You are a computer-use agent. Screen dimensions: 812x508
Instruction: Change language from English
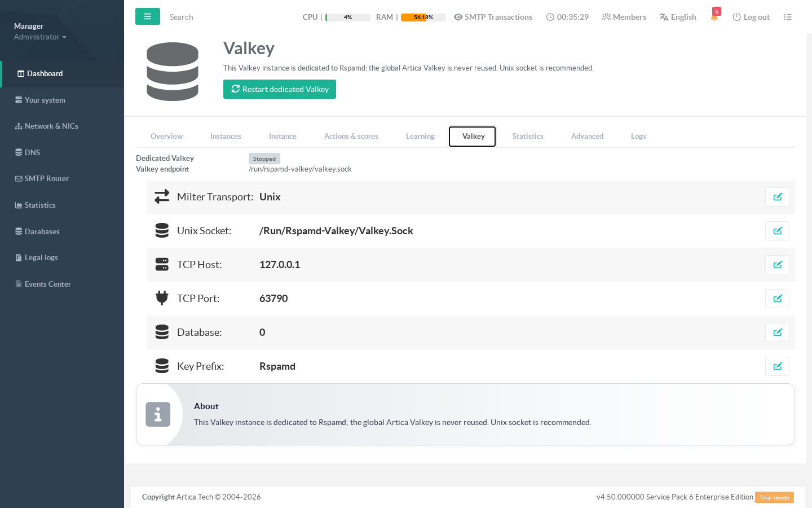point(678,17)
